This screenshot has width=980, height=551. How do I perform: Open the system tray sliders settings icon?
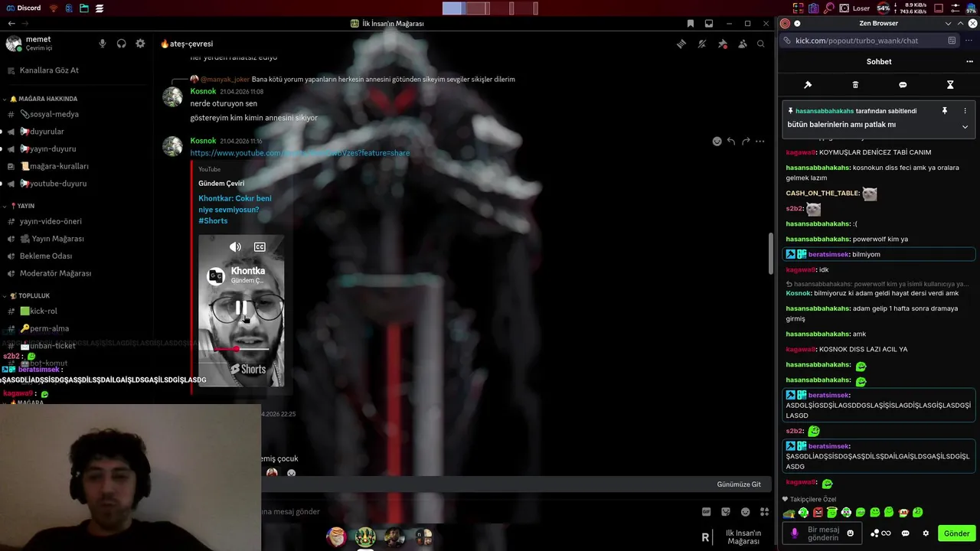(955, 8)
